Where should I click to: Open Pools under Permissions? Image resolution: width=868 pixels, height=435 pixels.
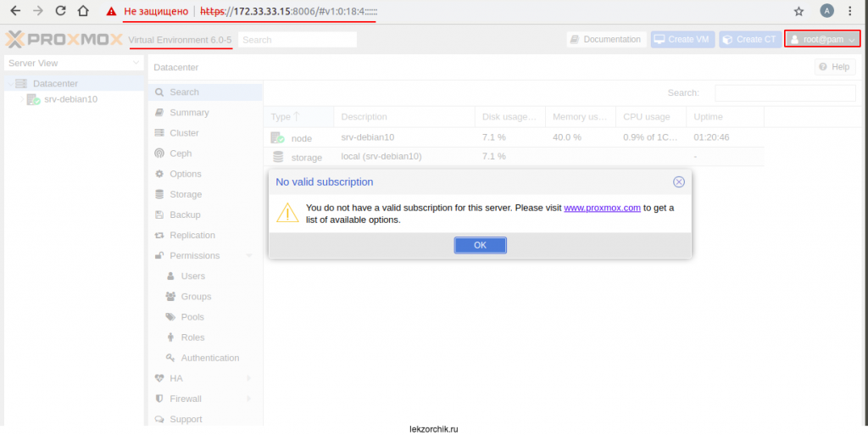pyautogui.click(x=205, y=317)
